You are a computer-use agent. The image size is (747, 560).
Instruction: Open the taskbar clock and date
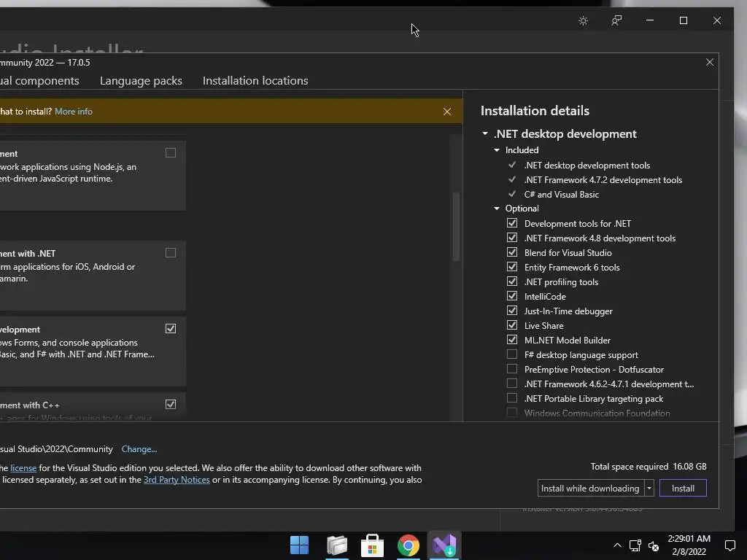point(689,545)
